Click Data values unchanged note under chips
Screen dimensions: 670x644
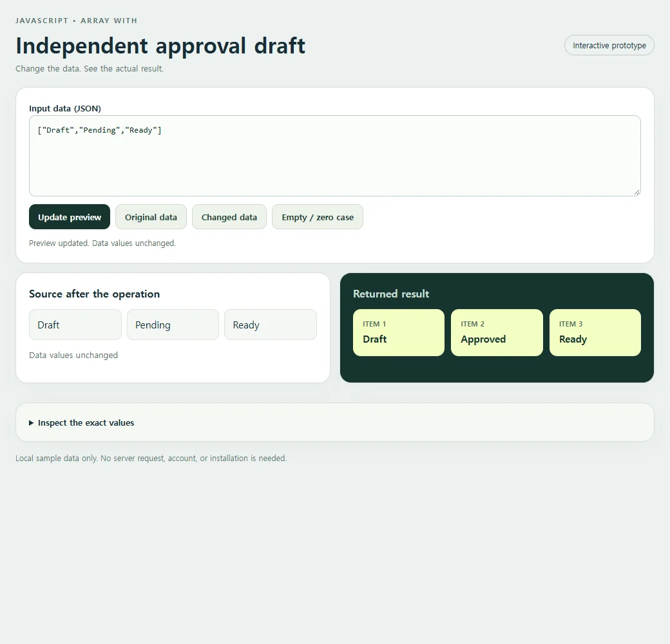point(73,355)
